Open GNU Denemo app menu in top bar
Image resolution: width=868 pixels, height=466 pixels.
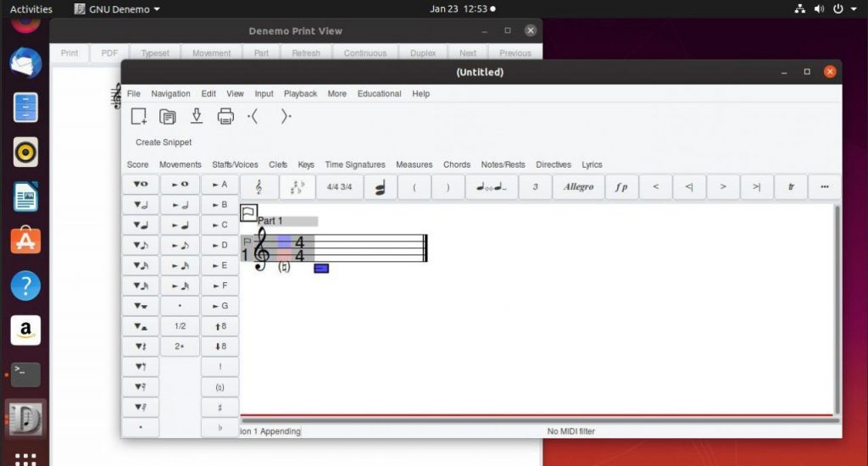pyautogui.click(x=117, y=8)
